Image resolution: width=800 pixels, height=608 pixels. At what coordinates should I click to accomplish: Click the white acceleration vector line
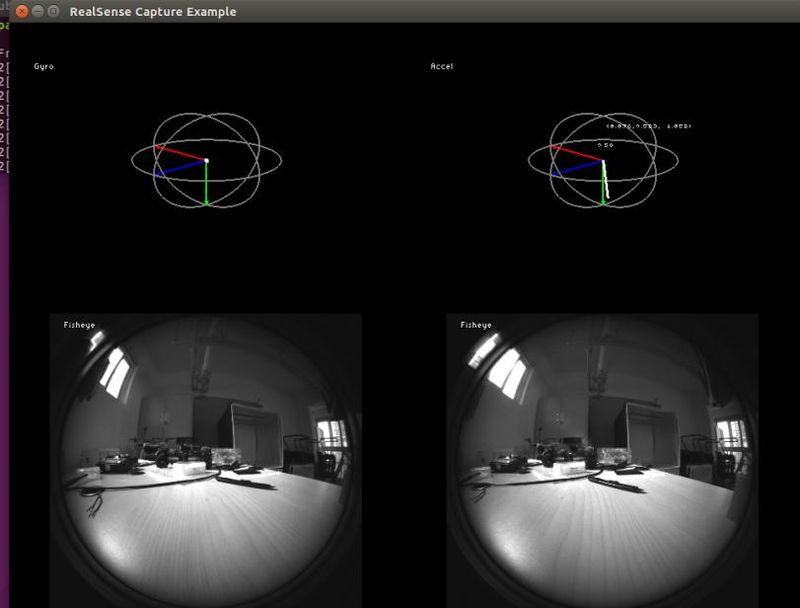pos(605,180)
